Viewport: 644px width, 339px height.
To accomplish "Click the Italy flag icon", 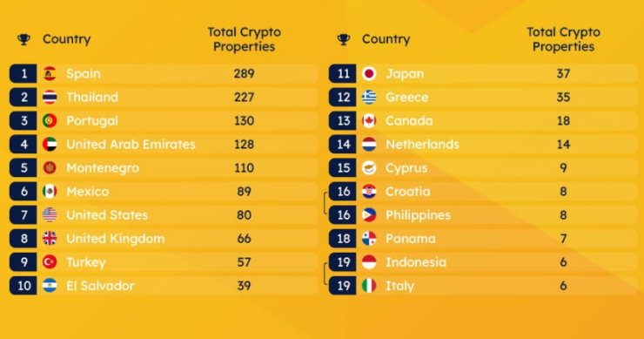I will 369,286.
